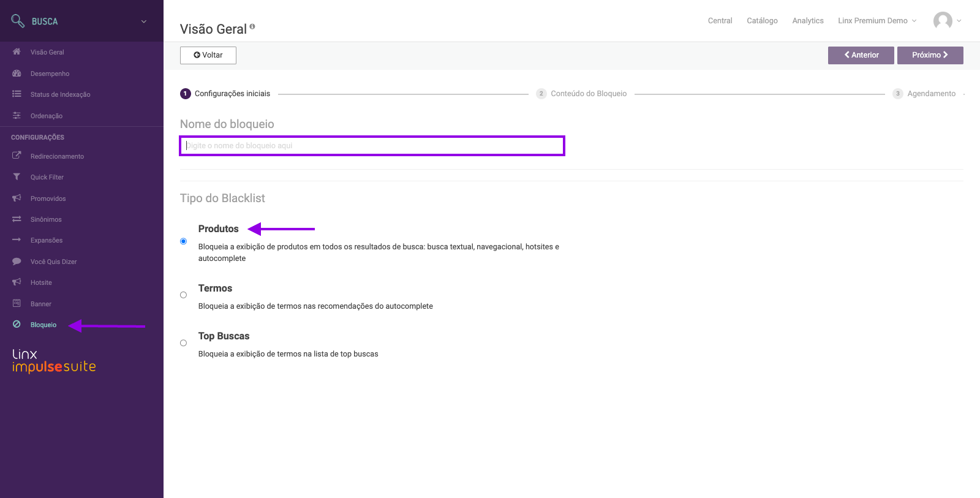This screenshot has width=980, height=498.
Task: Select the Produtos blacklist radio button
Action: tap(183, 241)
